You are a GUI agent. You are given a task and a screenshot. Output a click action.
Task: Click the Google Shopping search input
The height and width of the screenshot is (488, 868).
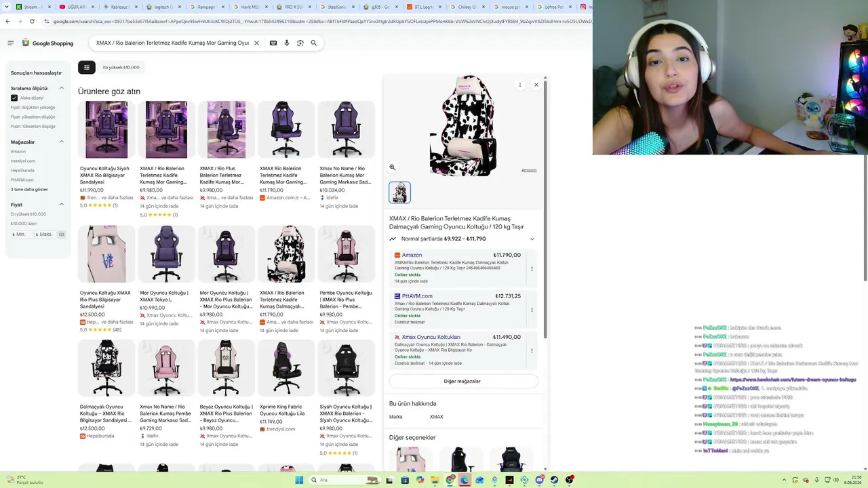172,43
